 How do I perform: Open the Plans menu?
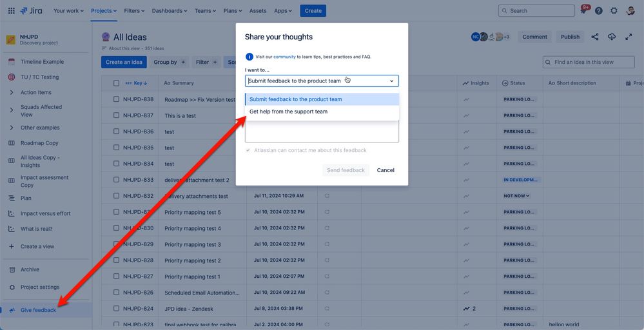coord(233,11)
